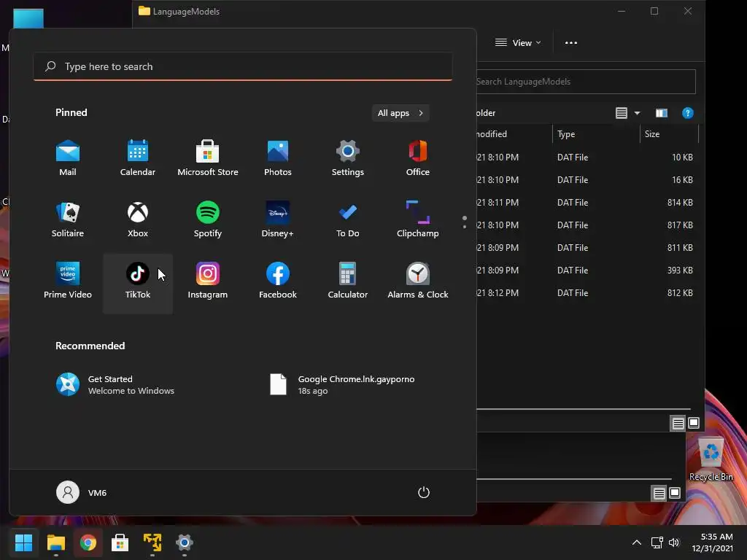Sort files by Type column

pyautogui.click(x=595, y=134)
